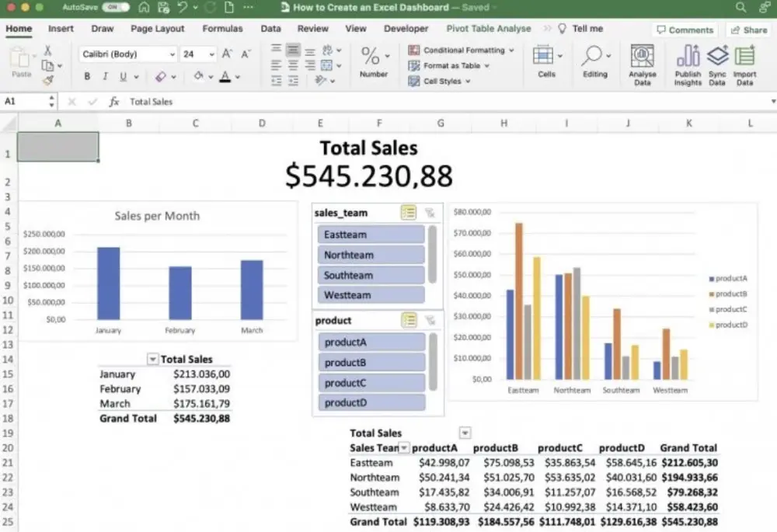Click the Increase indent icon
The image size is (777, 532).
294,81
